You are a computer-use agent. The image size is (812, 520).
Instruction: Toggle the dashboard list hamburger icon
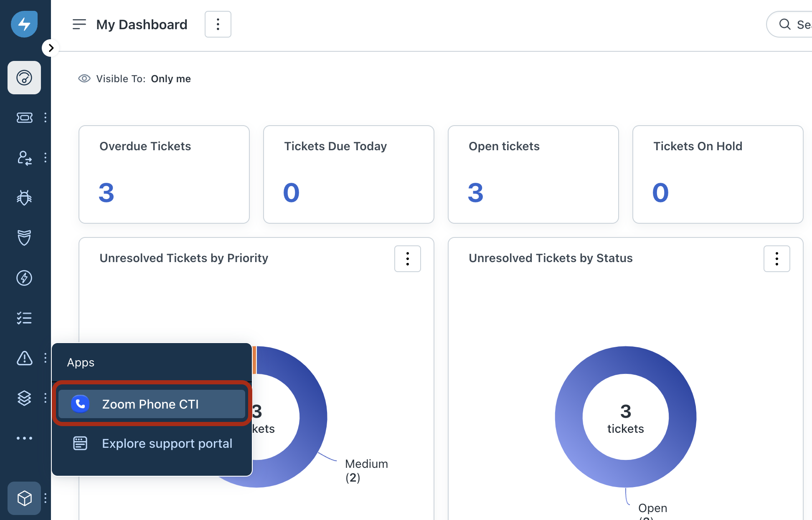(79, 24)
